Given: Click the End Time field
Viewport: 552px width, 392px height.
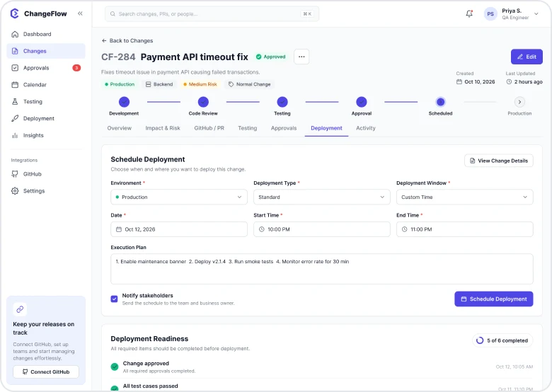Looking at the screenshot, I should click(x=465, y=229).
